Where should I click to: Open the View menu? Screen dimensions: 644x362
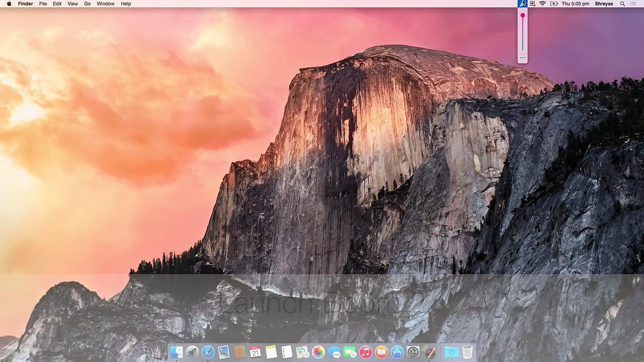[73, 4]
